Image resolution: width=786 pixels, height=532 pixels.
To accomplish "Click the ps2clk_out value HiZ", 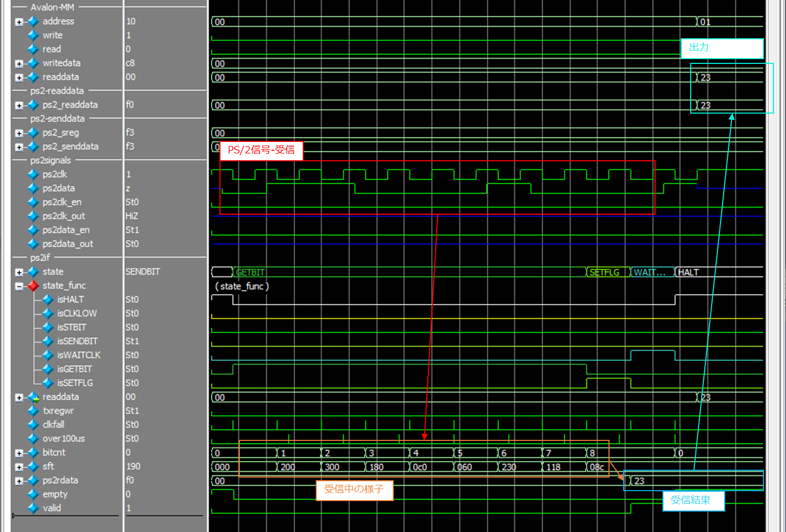I will (131, 216).
